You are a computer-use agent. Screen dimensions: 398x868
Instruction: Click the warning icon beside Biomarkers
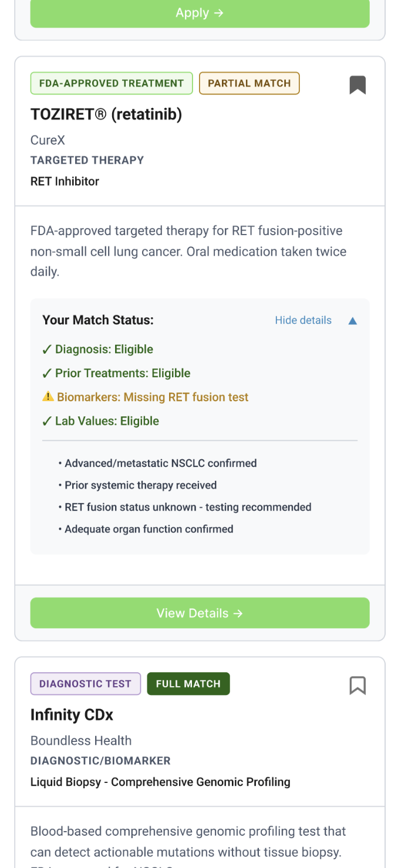click(48, 397)
